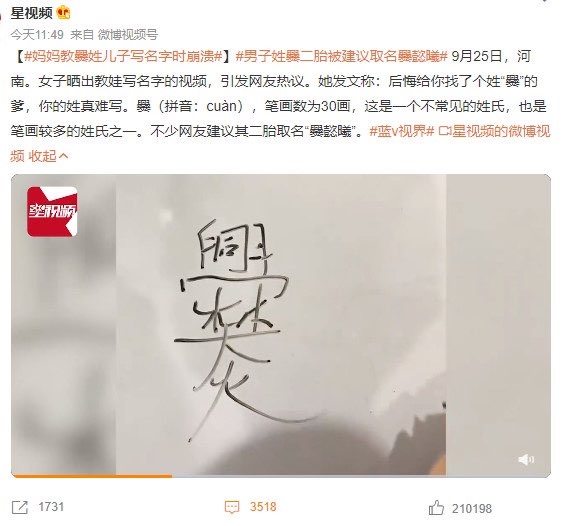
Task: Click the red 星视频 logo watermark on video
Action: pyautogui.click(x=52, y=212)
